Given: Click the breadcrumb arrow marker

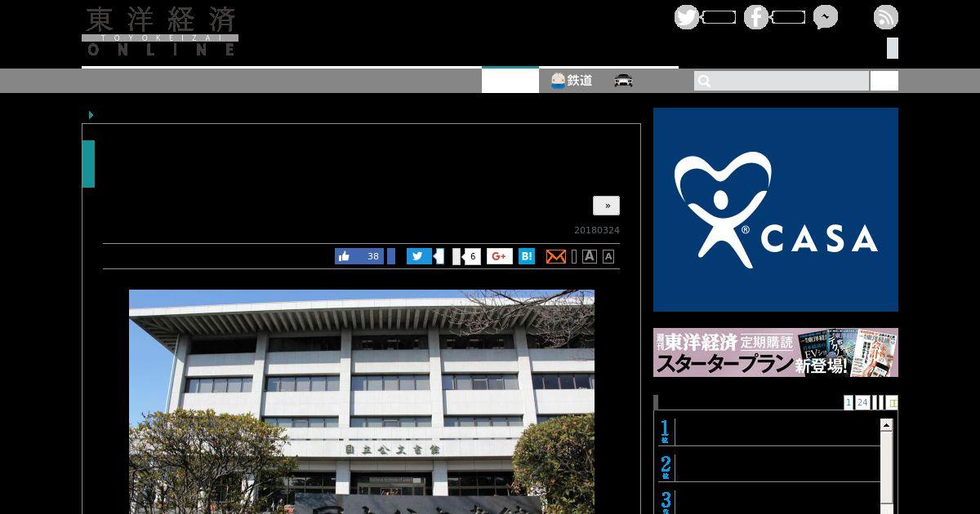Looking at the screenshot, I should pos(91,115).
